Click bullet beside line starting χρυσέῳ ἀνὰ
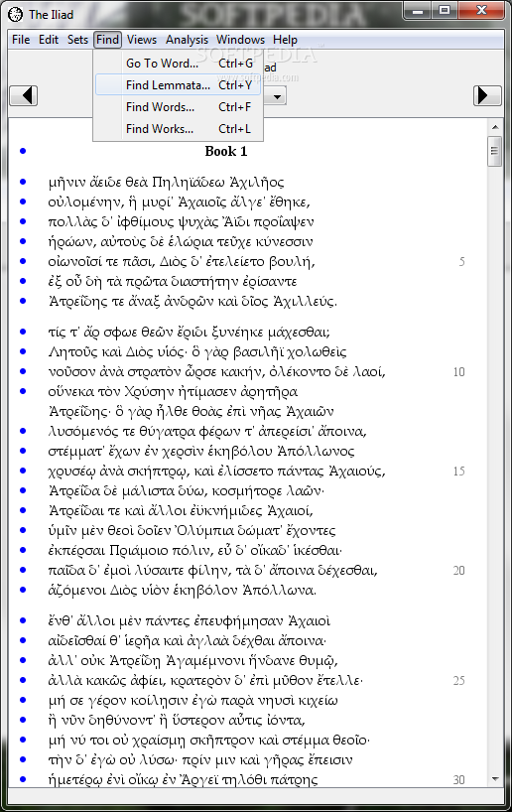 [x=23, y=471]
